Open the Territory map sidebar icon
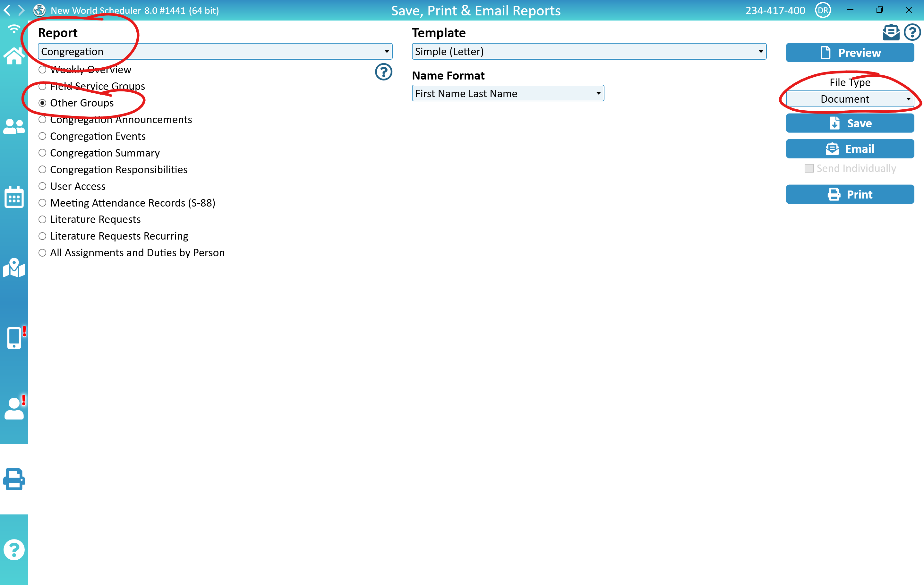 14,268
